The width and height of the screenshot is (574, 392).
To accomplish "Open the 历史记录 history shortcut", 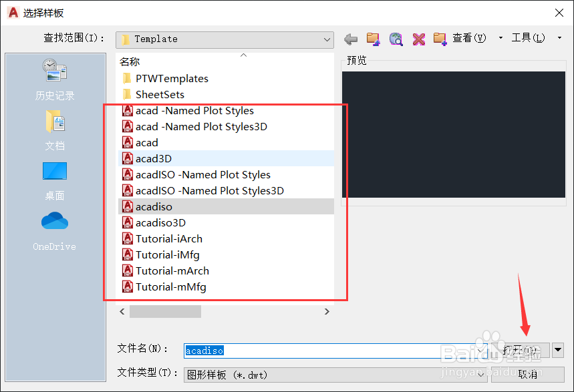I will coord(55,79).
